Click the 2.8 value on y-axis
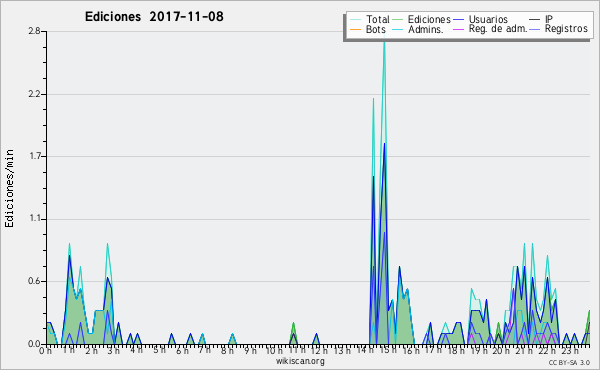This screenshot has height=370, width=600. tap(34, 31)
